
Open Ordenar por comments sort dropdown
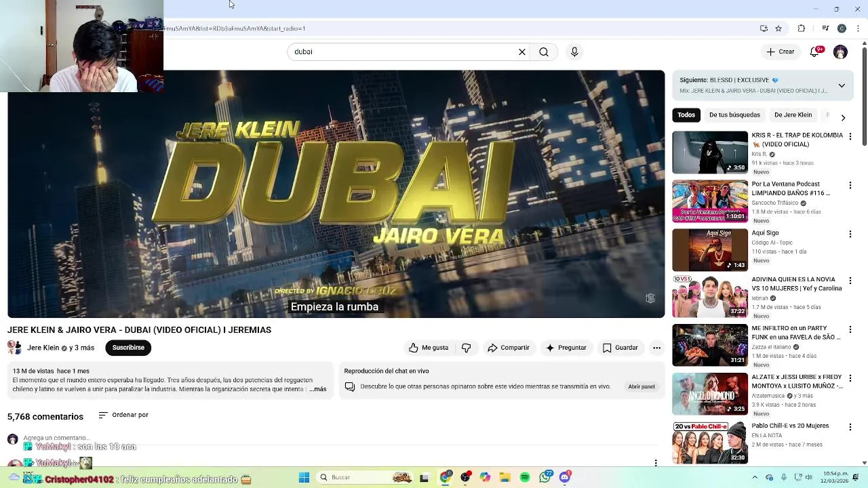[x=123, y=415]
